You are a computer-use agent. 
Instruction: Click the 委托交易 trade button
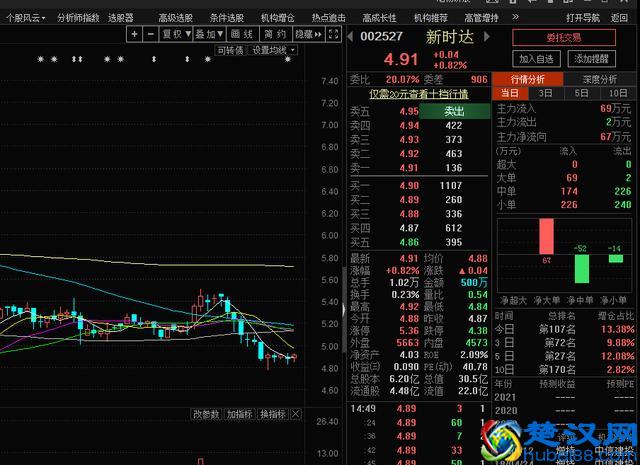(564, 38)
